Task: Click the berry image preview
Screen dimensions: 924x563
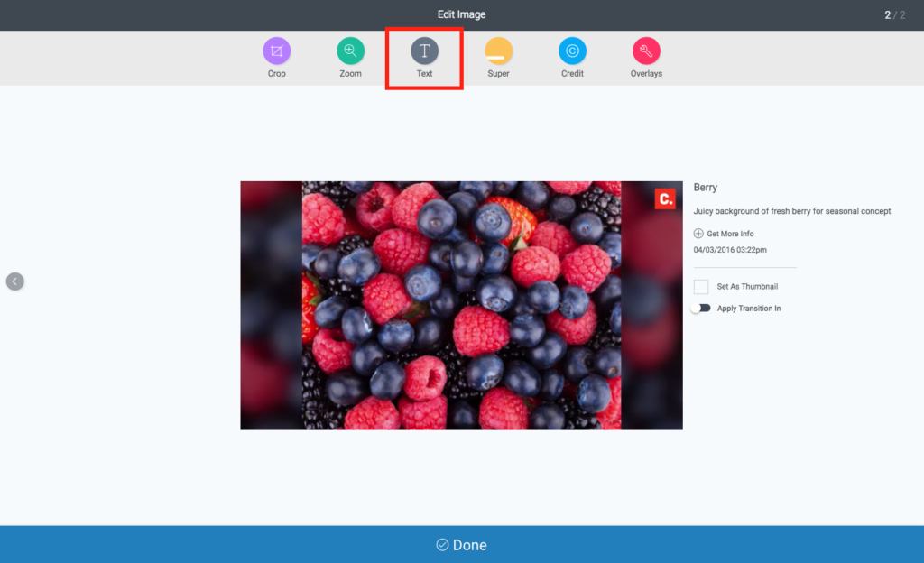Action: pos(461,306)
